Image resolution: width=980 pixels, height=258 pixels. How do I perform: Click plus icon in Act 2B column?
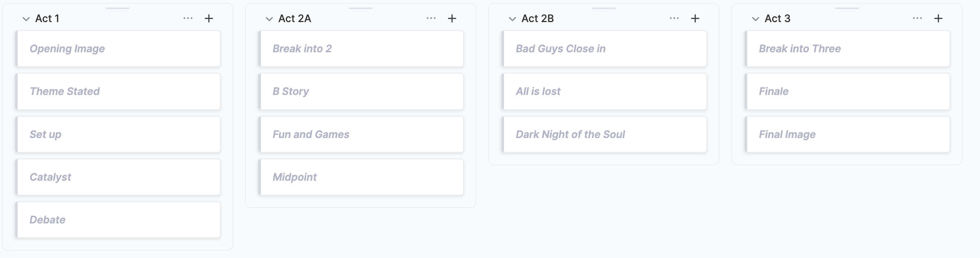[695, 18]
